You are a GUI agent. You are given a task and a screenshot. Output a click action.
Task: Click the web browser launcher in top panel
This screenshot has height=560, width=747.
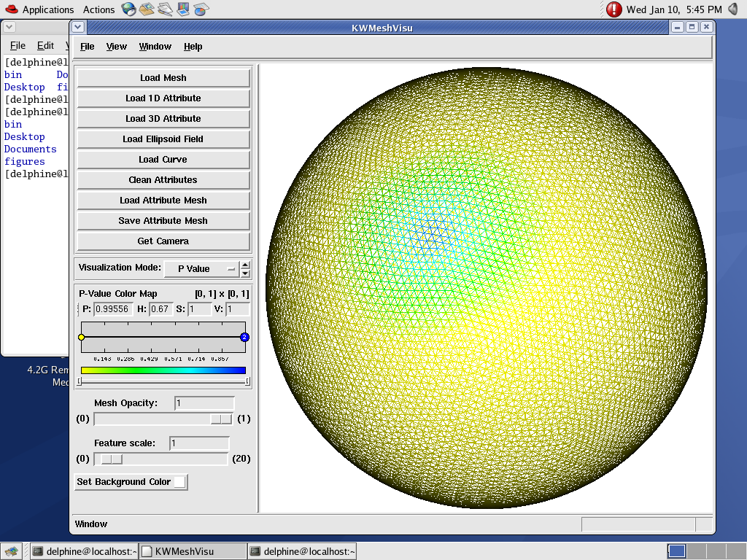click(128, 9)
